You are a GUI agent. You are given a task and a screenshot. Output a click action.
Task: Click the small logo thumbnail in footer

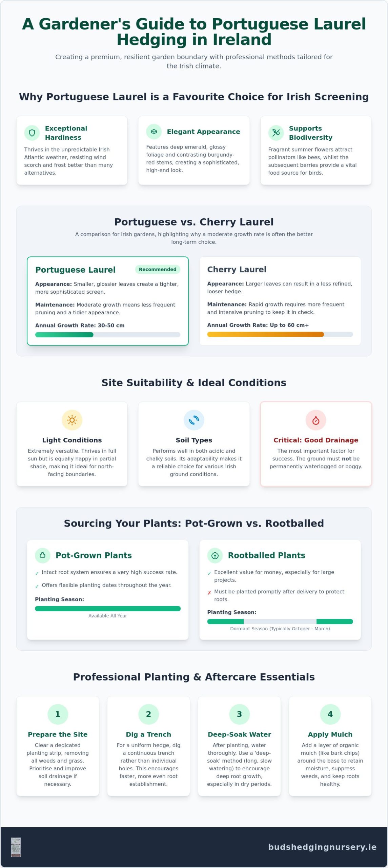(16, 847)
